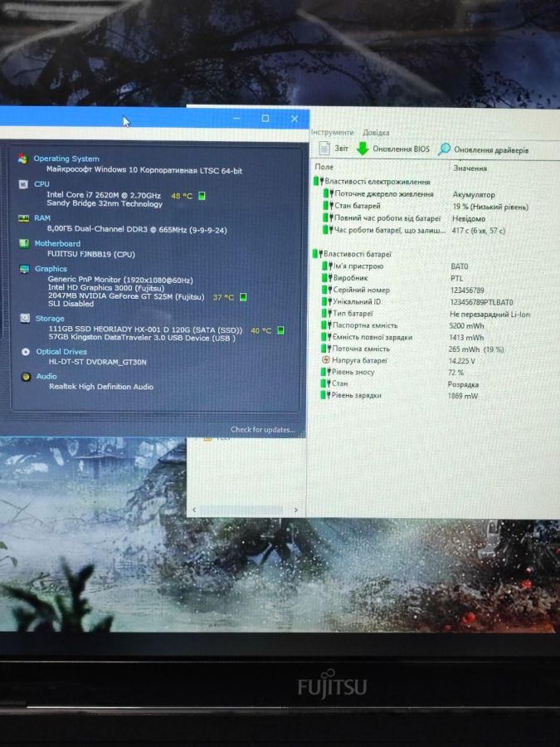
Task: Select the Повний час роботи від батареї row
Action: [x=405, y=218]
